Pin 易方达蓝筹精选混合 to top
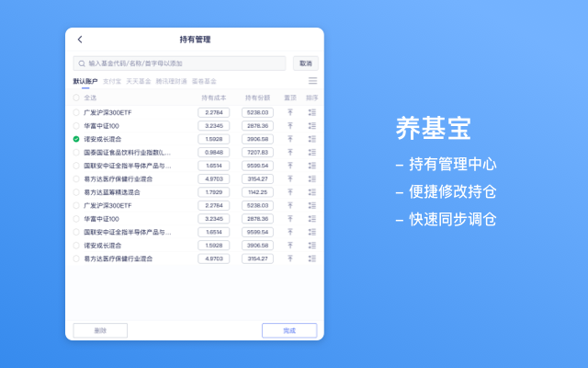The width and height of the screenshot is (588, 368). (290, 192)
